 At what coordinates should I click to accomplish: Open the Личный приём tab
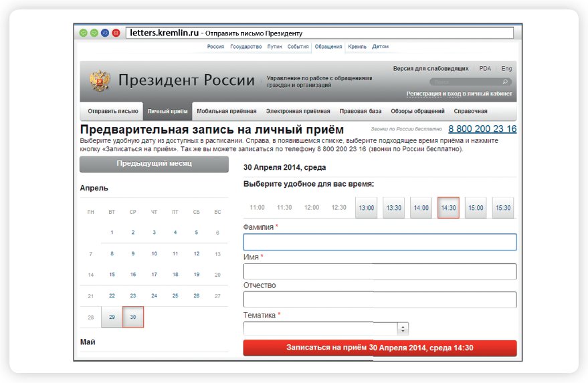(x=168, y=112)
